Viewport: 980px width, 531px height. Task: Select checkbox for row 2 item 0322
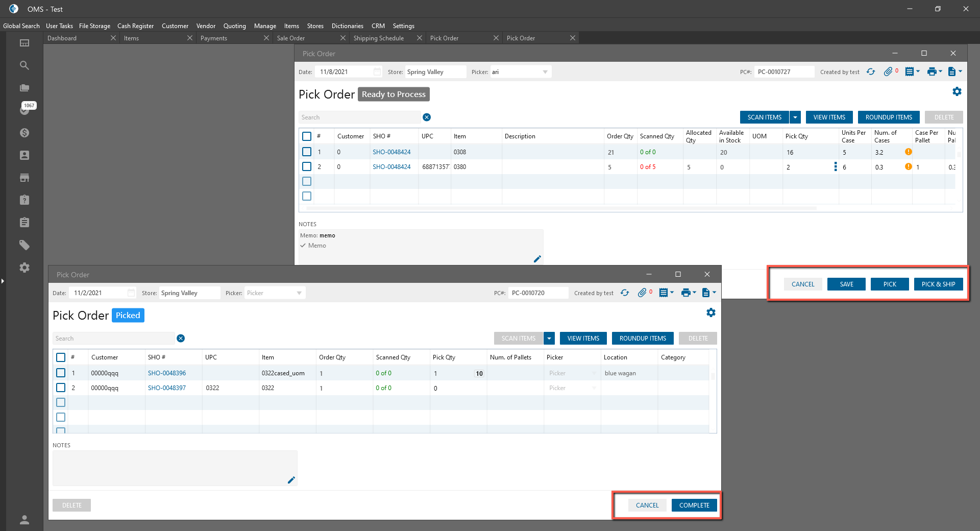pos(61,388)
